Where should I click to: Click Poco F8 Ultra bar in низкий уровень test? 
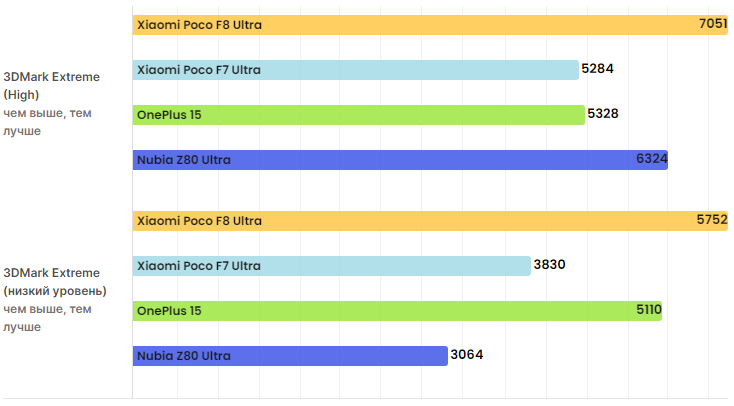pos(420,221)
